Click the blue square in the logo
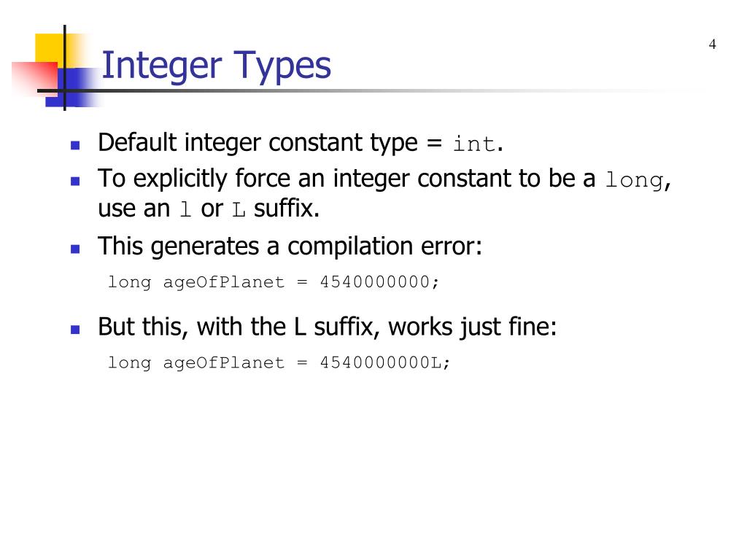This screenshot has height=560, width=747. 71,87
